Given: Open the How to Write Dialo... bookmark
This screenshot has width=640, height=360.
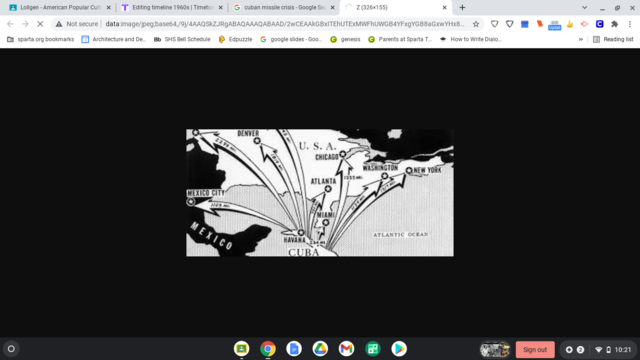Looking at the screenshot, I should pyautogui.click(x=471, y=39).
